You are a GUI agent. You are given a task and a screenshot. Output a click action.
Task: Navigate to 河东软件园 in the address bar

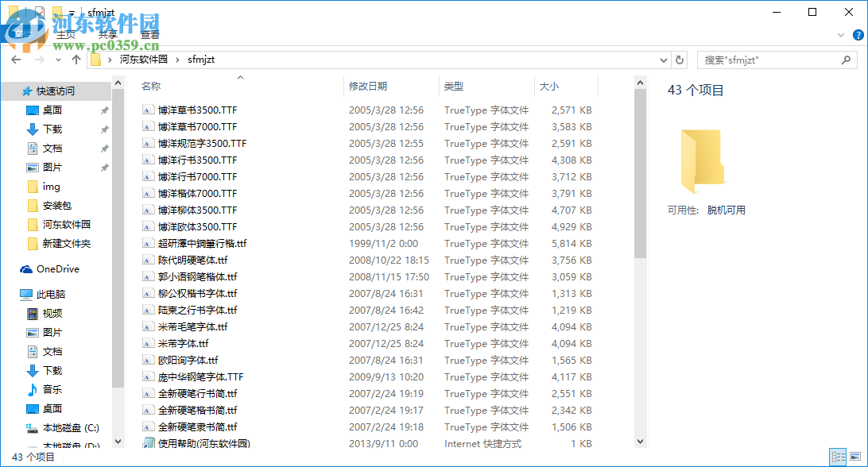click(143, 60)
